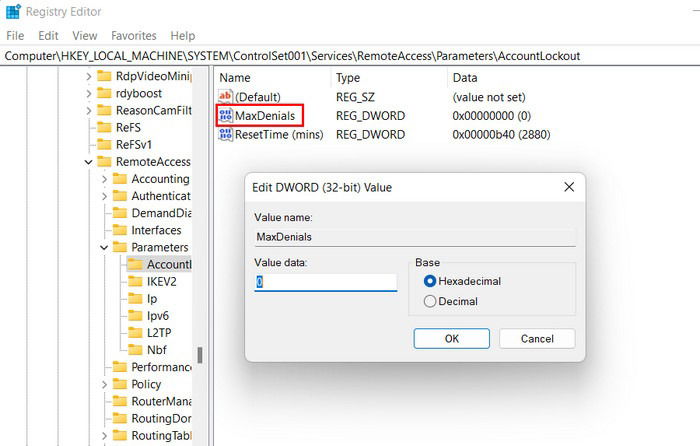Expand the Accounting key
Screen dimensions: 700x446
click(104, 179)
